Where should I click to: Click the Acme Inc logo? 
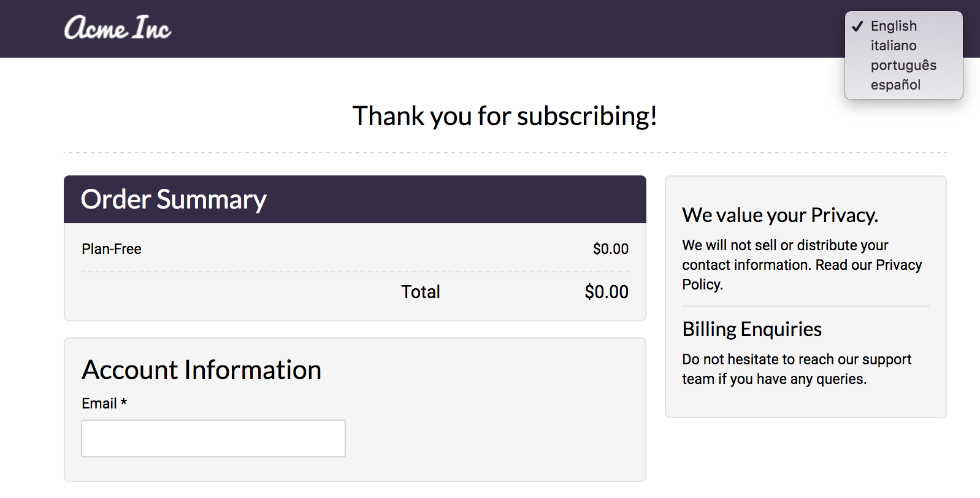pos(117,28)
